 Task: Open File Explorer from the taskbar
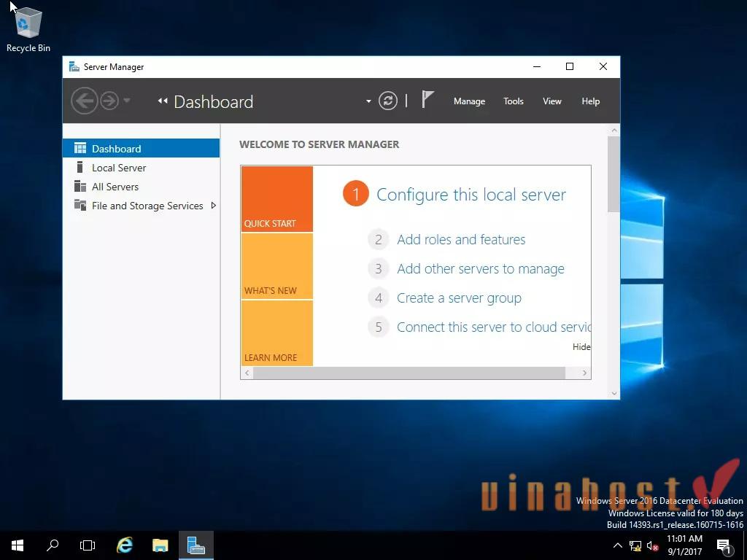point(160,545)
